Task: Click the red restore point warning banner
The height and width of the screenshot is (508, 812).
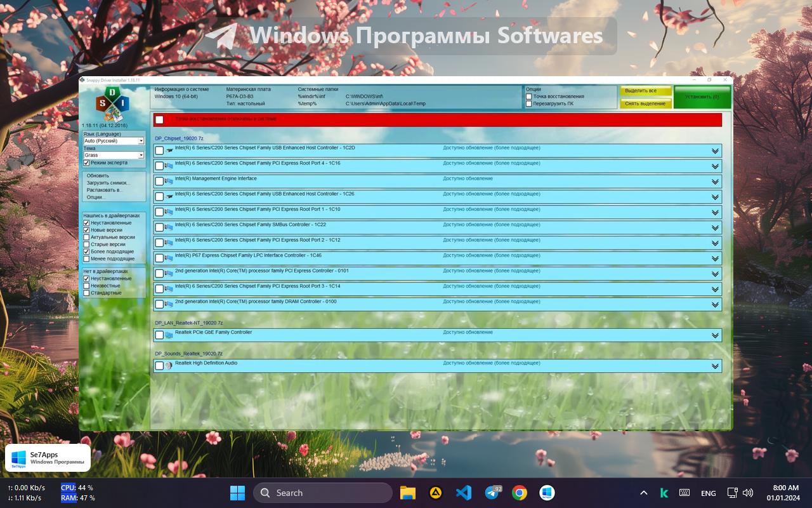Action: coord(438,119)
